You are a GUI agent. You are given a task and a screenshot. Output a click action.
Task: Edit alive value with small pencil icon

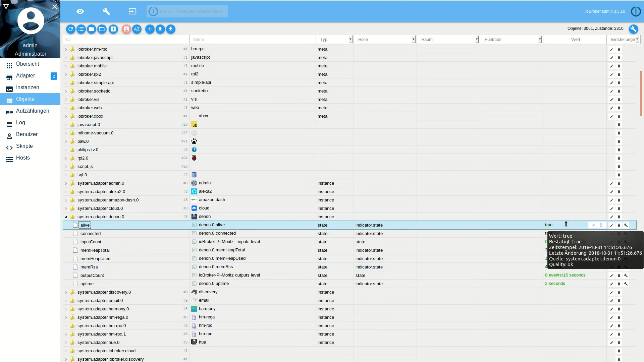[593, 225]
